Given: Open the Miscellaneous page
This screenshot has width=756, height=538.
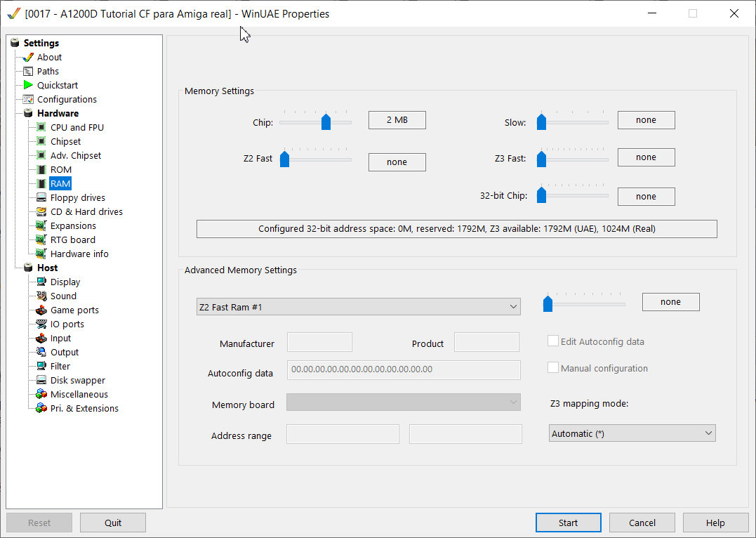Looking at the screenshot, I should (79, 394).
